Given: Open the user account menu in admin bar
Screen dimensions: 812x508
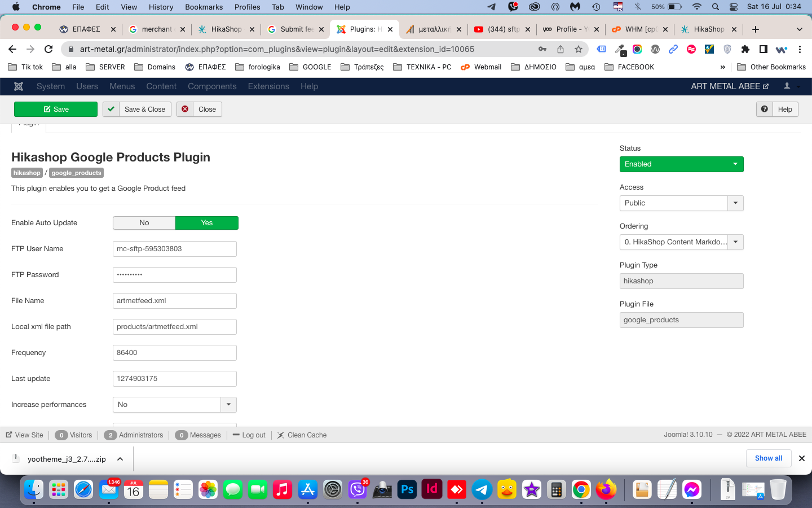Looking at the screenshot, I should 791,86.
